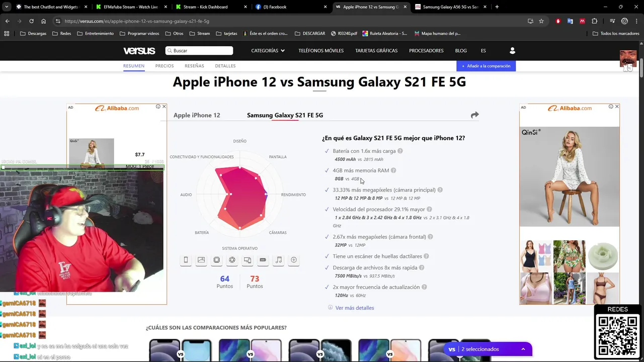Open help for front camera megapixels fact
The width and height of the screenshot is (644, 362).
point(430,237)
